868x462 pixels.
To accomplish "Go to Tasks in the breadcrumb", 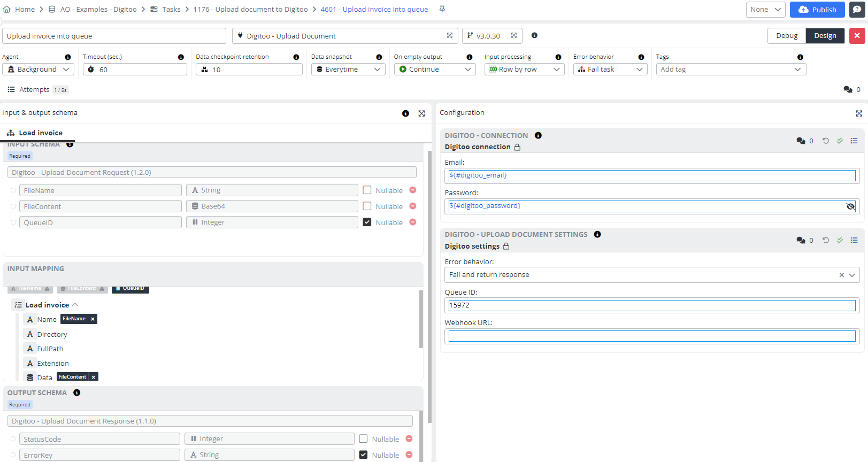I will 171,10.
